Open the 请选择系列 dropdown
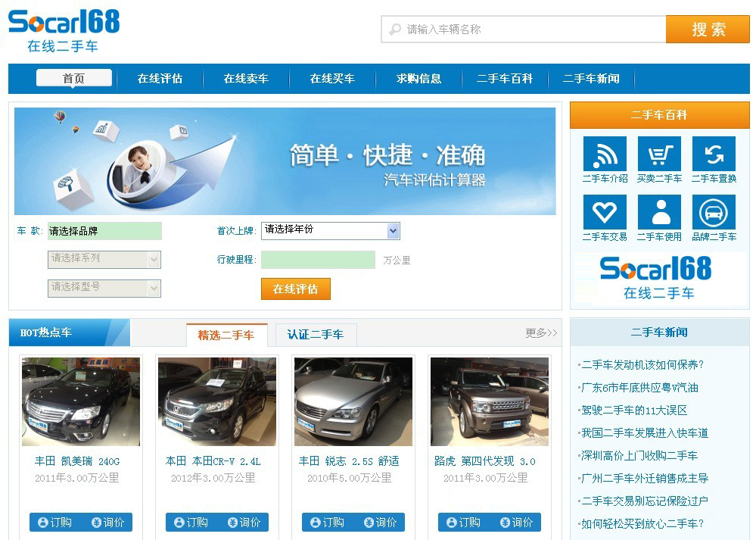 point(104,260)
